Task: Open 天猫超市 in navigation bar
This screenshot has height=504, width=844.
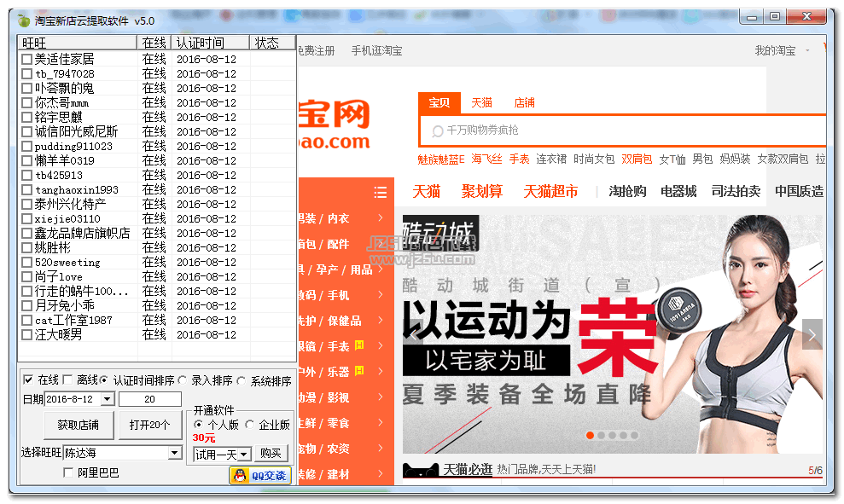Action: (x=550, y=192)
